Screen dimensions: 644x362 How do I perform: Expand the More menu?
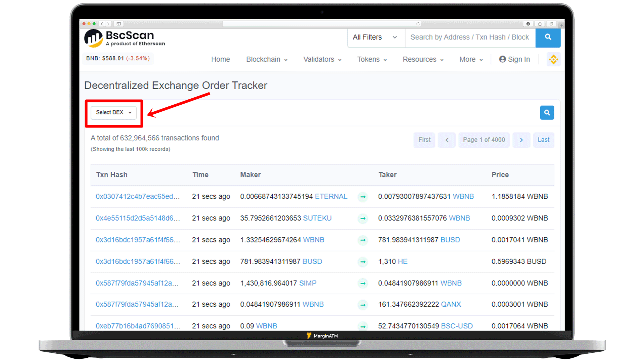coord(471,59)
